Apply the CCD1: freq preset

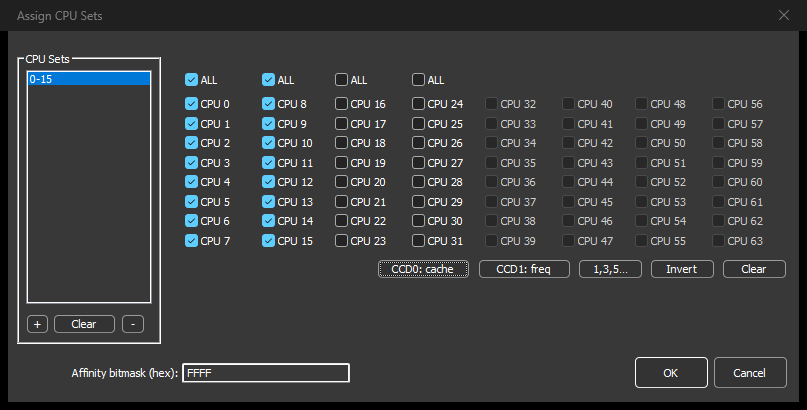pos(524,269)
